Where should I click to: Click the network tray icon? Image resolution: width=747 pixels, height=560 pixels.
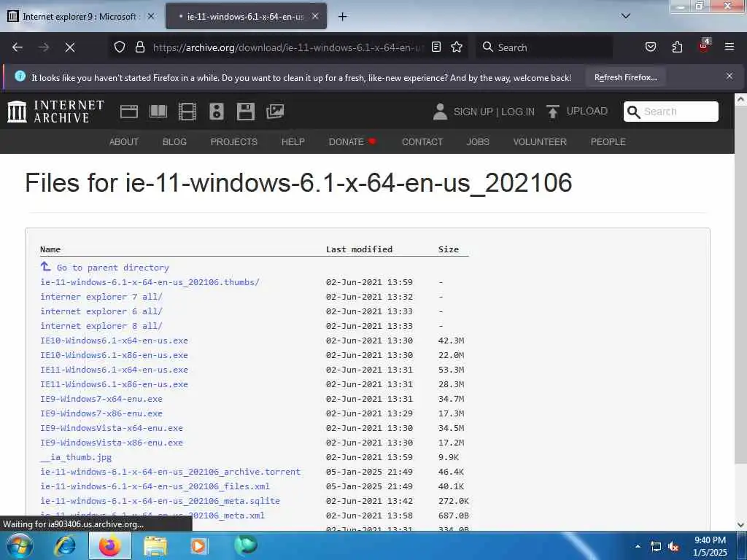(x=656, y=547)
